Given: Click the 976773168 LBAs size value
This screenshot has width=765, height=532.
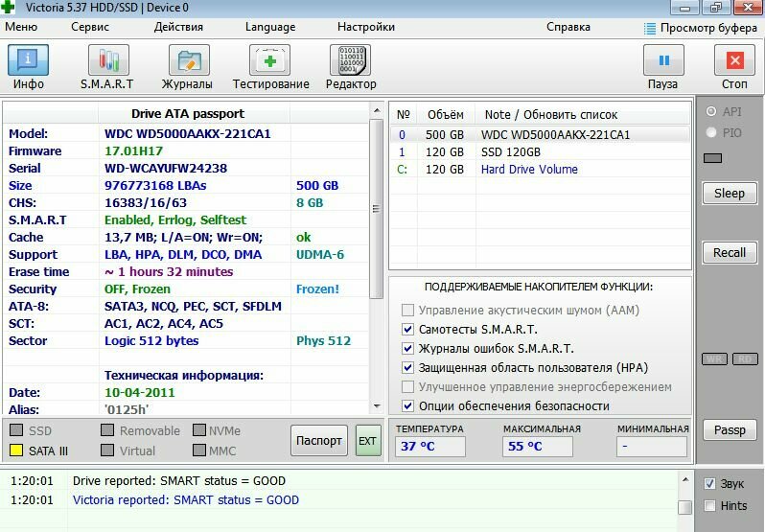Looking at the screenshot, I should click(155, 186).
